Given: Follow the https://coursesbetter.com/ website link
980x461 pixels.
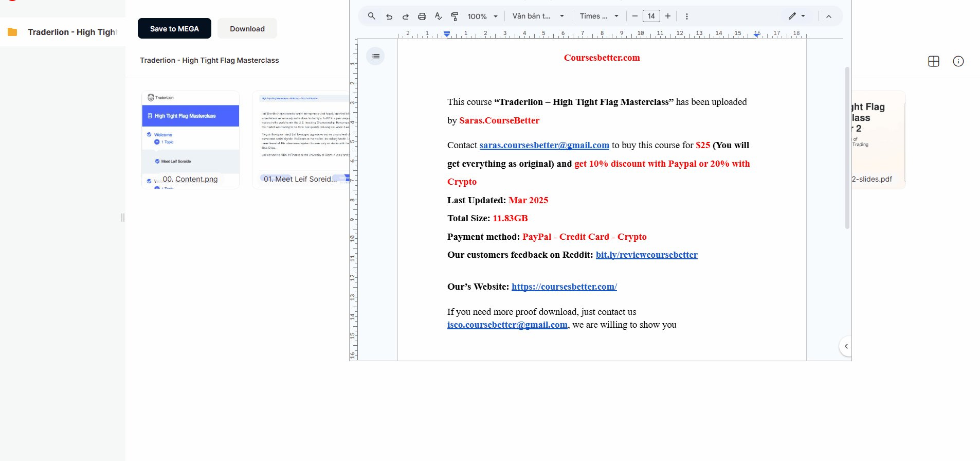Looking at the screenshot, I should pos(564,287).
